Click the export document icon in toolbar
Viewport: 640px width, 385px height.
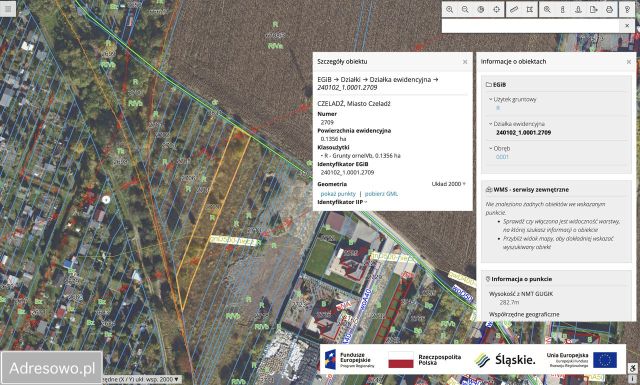(x=594, y=9)
